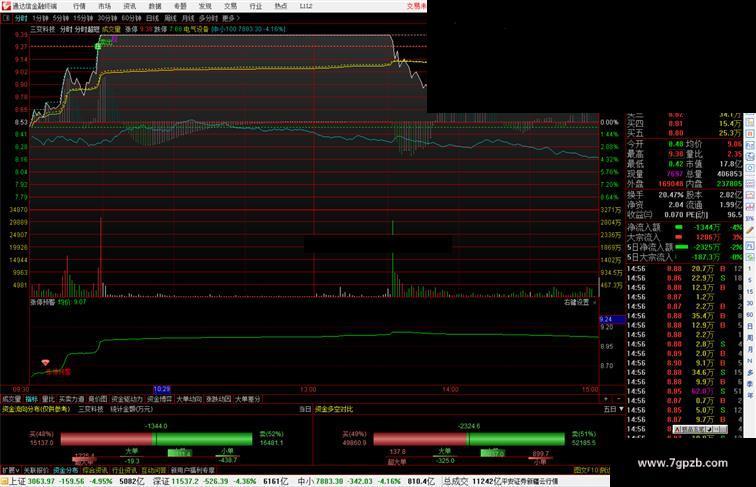Click the 当日 red buy (48%) bar
The height and width of the screenshot is (487, 756).
point(107,439)
